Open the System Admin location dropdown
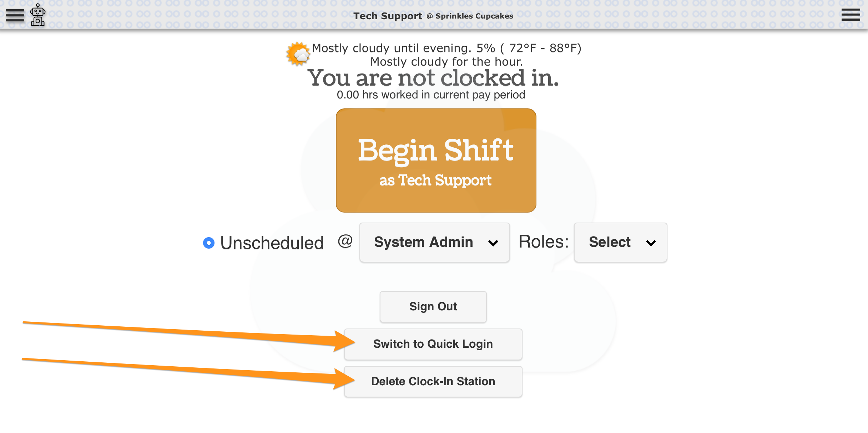The height and width of the screenshot is (433, 868). pos(434,243)
